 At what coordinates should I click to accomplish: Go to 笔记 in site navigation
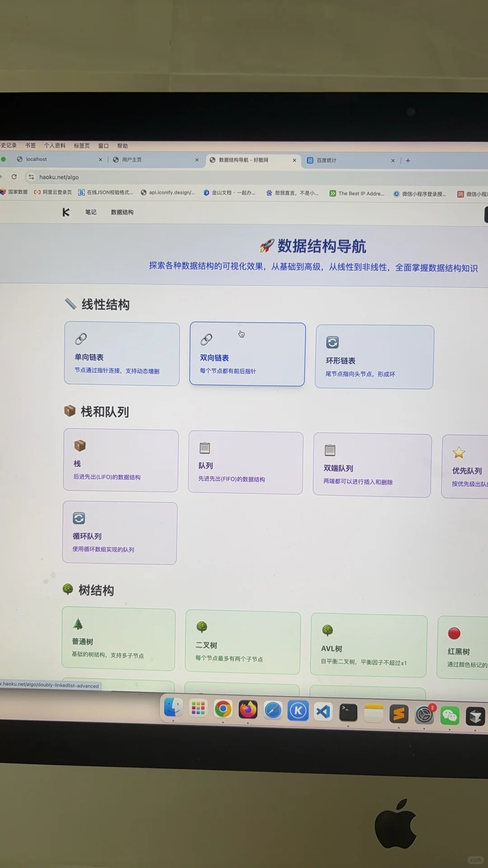(x=91, y=212)
